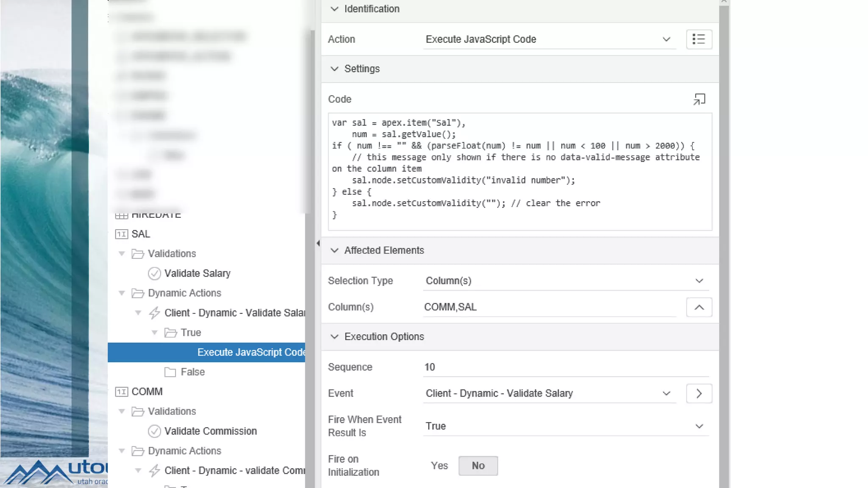The image size is (868, 488).
Task: Open the Event dropdown
Action: 549,394
